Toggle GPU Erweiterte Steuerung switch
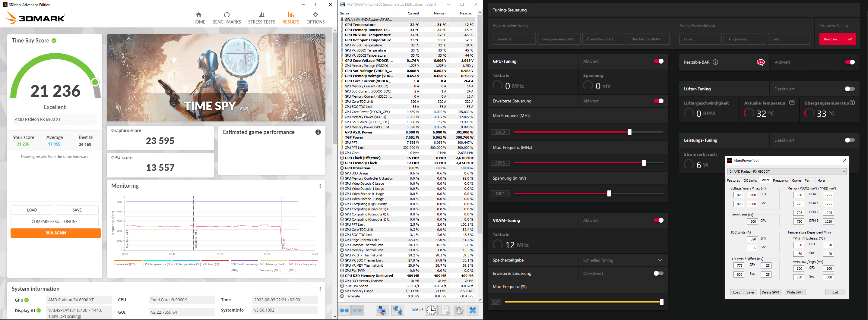The height and width of the screenshot is (320, 868). [x=658, y=101]
